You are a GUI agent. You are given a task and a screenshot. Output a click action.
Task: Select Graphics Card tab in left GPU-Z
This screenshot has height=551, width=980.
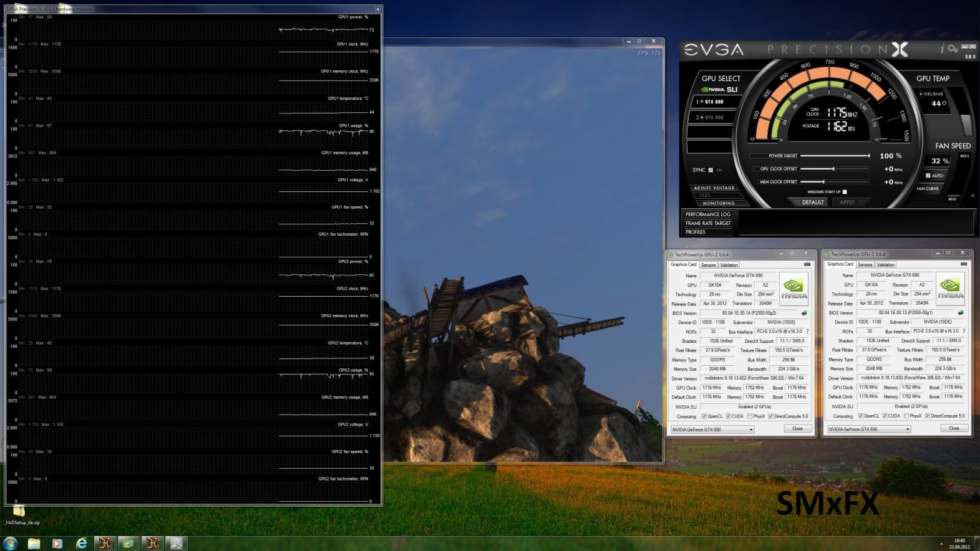pyautogui.click(x=684, y=264)
